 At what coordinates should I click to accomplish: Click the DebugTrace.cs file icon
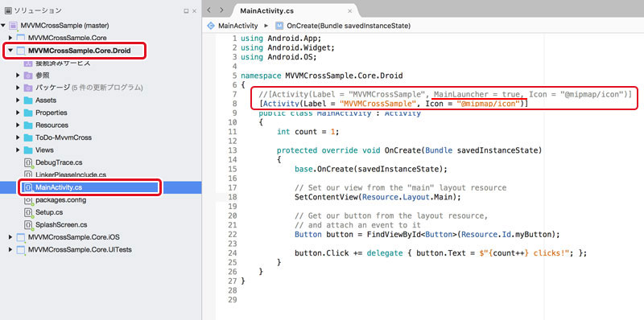click(x=28, y=162)
